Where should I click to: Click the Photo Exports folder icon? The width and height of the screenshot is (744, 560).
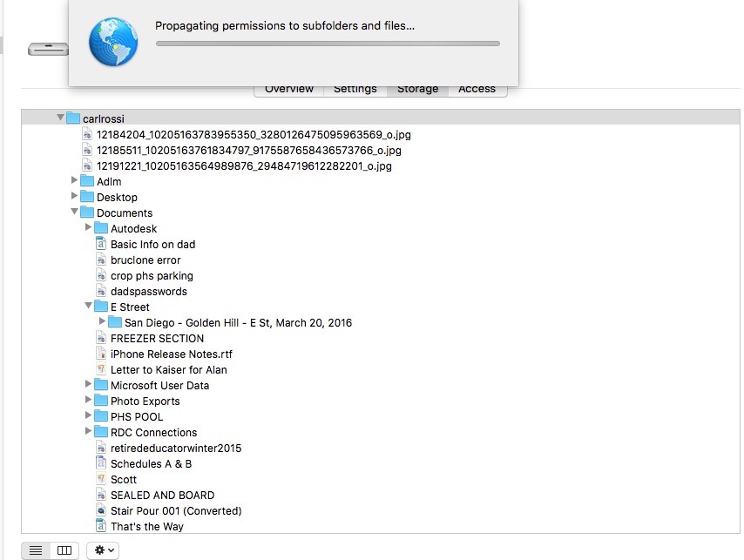pos(101,400)
